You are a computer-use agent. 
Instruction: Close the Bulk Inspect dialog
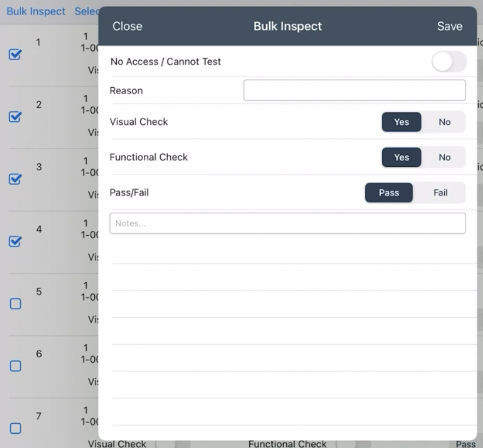pos(127,26)
